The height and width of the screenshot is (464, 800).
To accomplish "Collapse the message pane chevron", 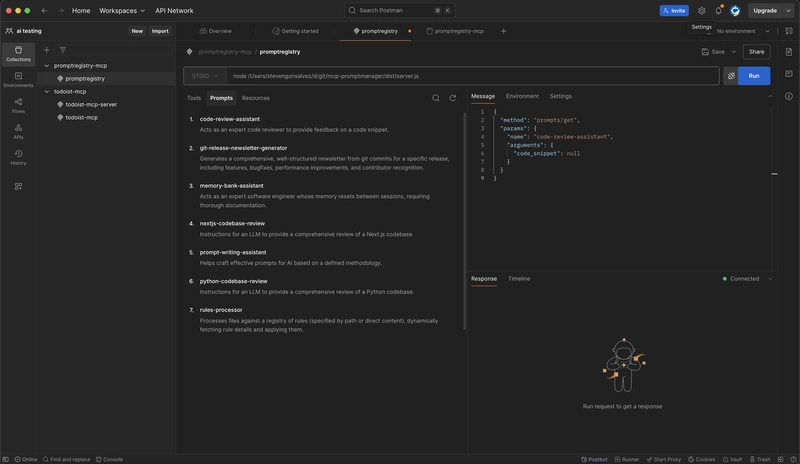I will [x=770, y=96].
